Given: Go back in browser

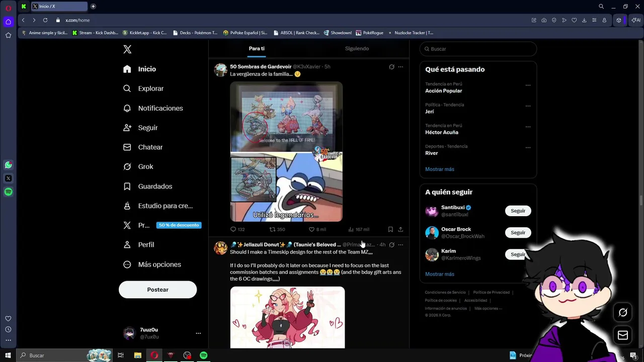Looking at the screenshot, I should click(x=23, y=20).
